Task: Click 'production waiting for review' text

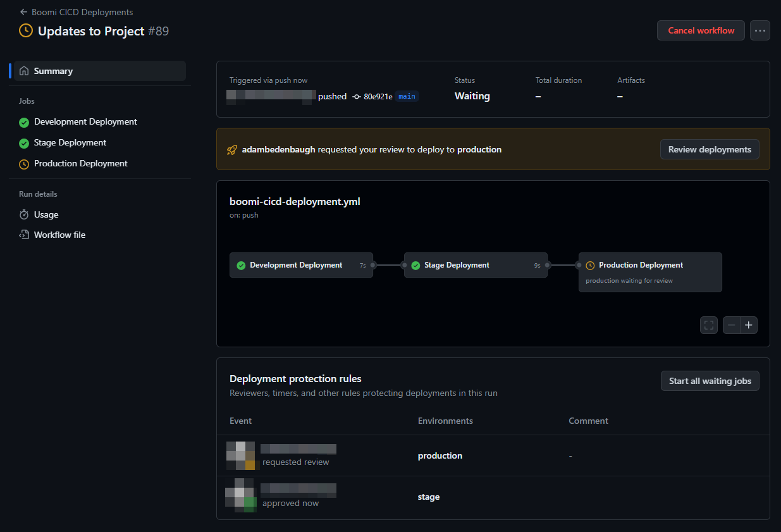Action: (x=629, y=280)
